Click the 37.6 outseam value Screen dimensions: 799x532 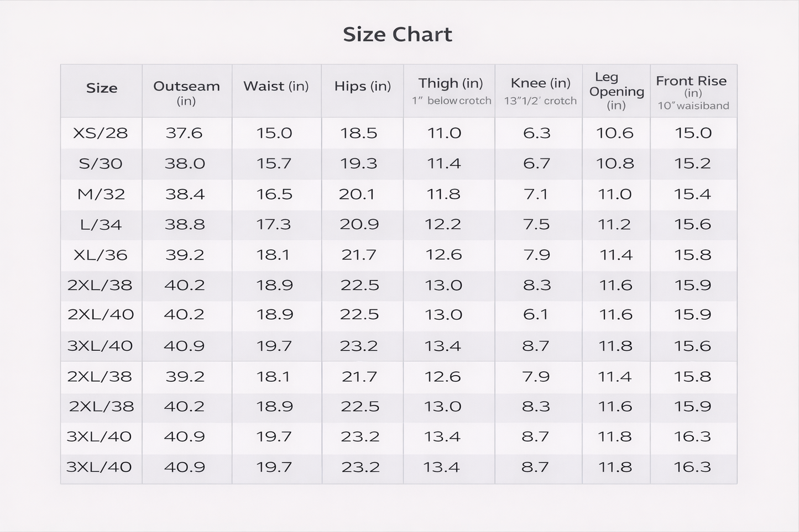(x=184, y=133)
